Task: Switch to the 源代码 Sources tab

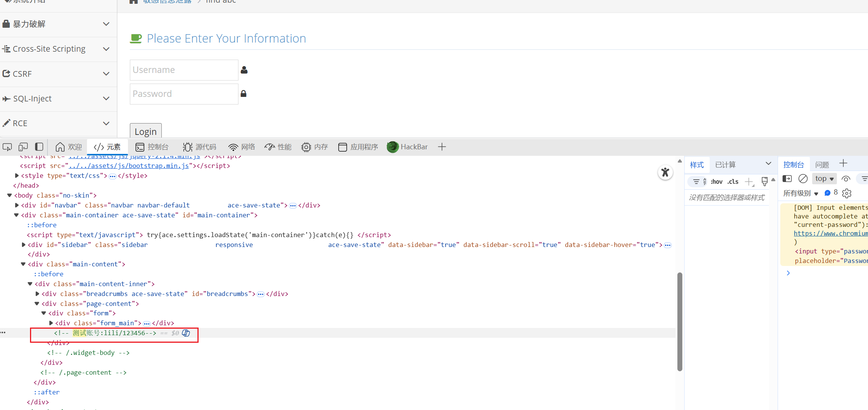Action: [200, 147]
